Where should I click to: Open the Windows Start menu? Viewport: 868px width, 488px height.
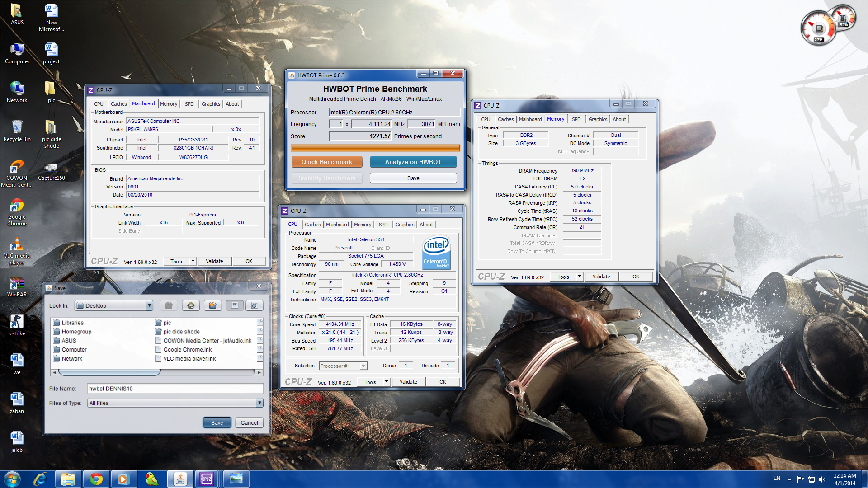[x=12, y=479]
